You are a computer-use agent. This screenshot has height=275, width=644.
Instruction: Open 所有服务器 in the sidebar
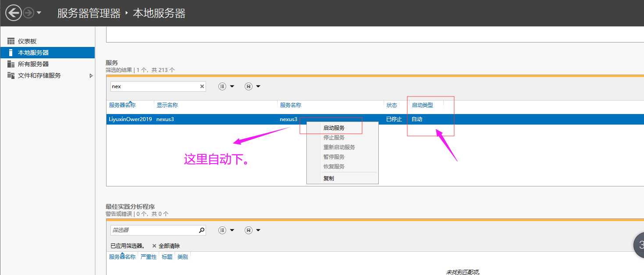click(33, 64)
